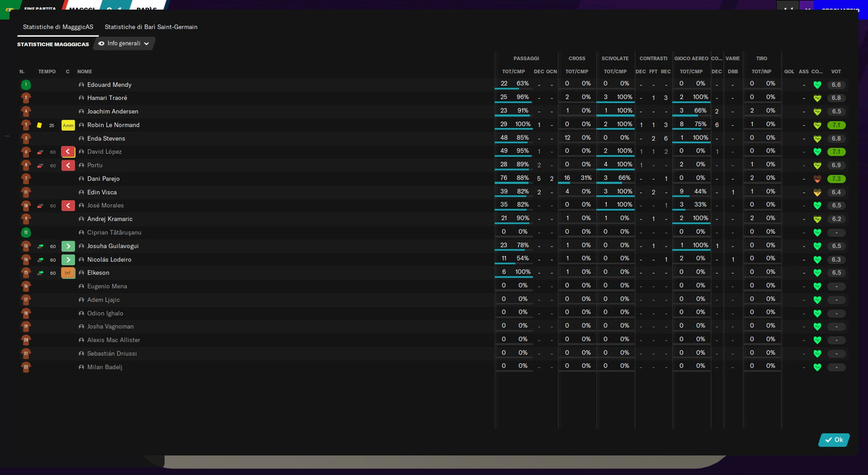Select the 25 minute value in Robin Le Normand's row
The height and width of the screenshot is (475, 868).
pyautogui.click(x=52, y=125)
